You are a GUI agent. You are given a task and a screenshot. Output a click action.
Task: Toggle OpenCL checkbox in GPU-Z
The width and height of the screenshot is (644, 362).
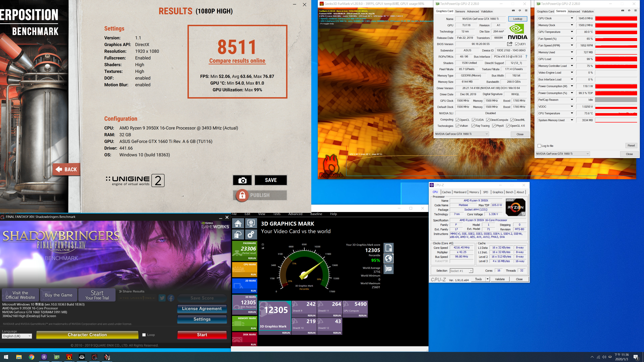[457, 120]
